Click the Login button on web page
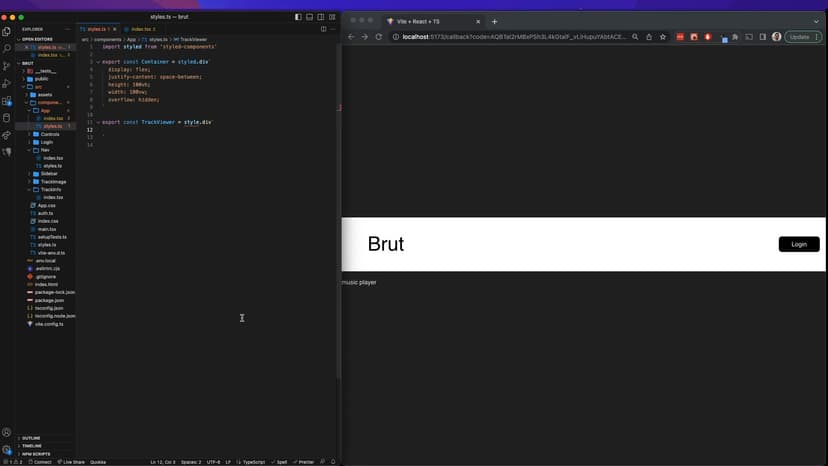The width and height of the screenshot is (828, 466). point(798,244)
